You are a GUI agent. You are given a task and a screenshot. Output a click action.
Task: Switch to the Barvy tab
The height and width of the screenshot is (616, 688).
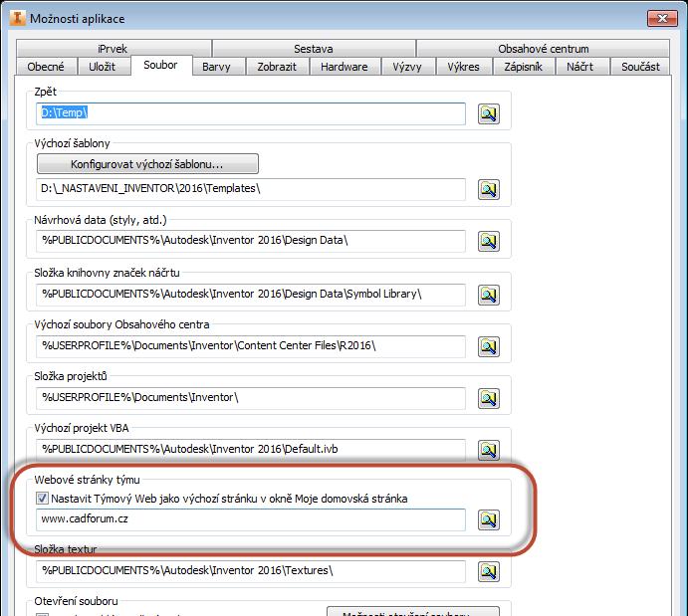tap(217, 67)
